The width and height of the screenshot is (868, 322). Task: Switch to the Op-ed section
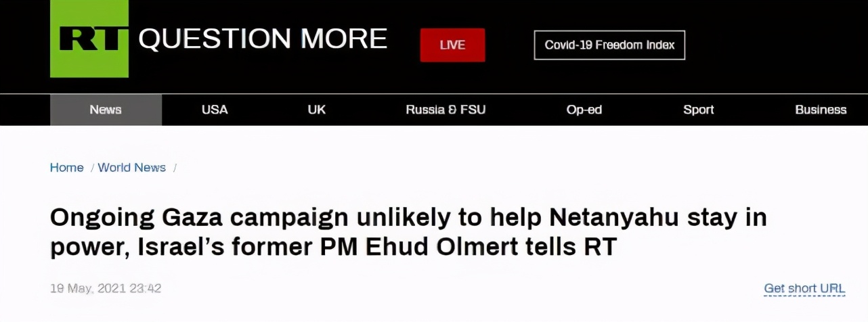pos(584,110)
